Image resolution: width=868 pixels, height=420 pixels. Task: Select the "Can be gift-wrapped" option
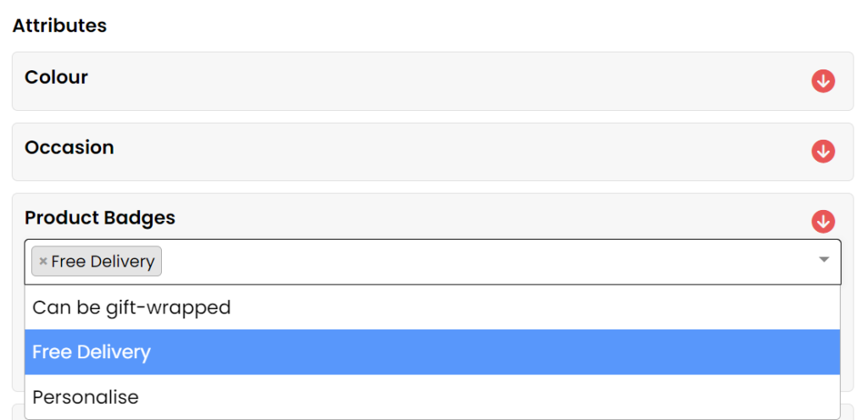tap(131, 307)
